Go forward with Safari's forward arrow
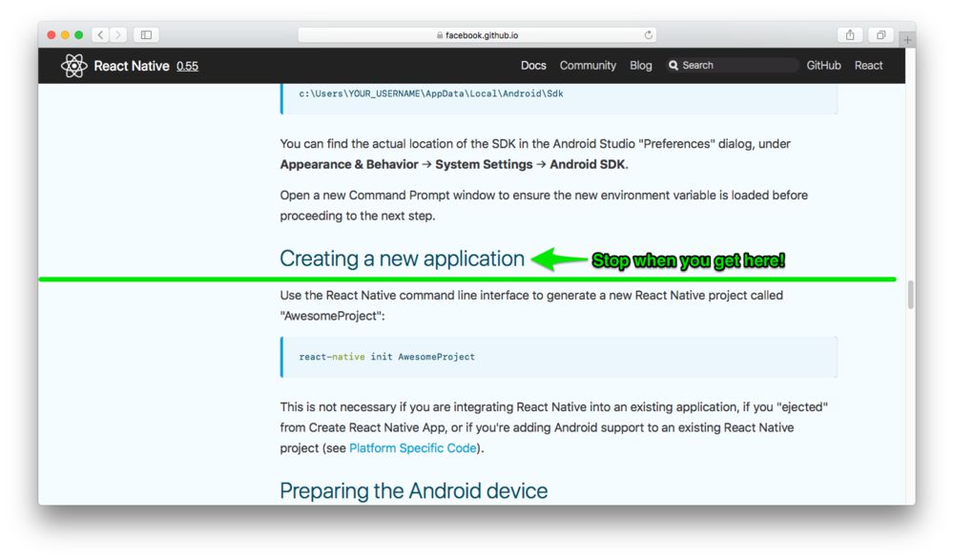The width and height of the screenshot is (954, 560). pyautogui.click(x=118, y=34)
